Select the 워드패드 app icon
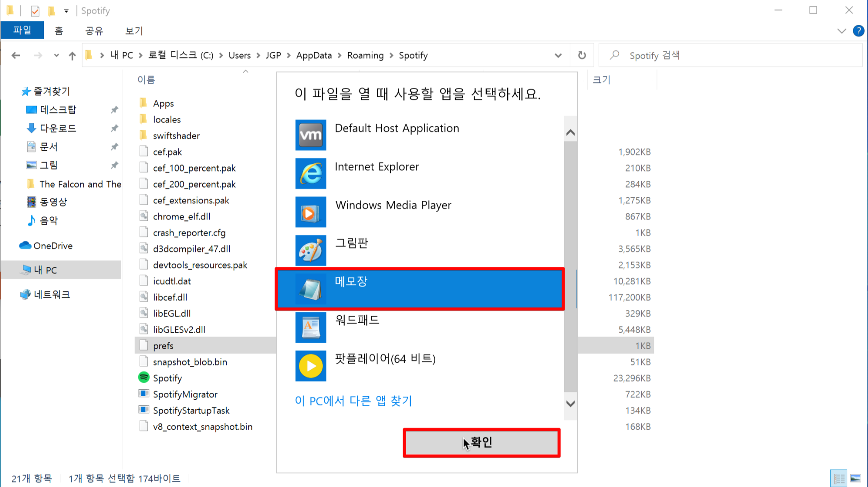 pyautogui.click(x=310, y=327)
